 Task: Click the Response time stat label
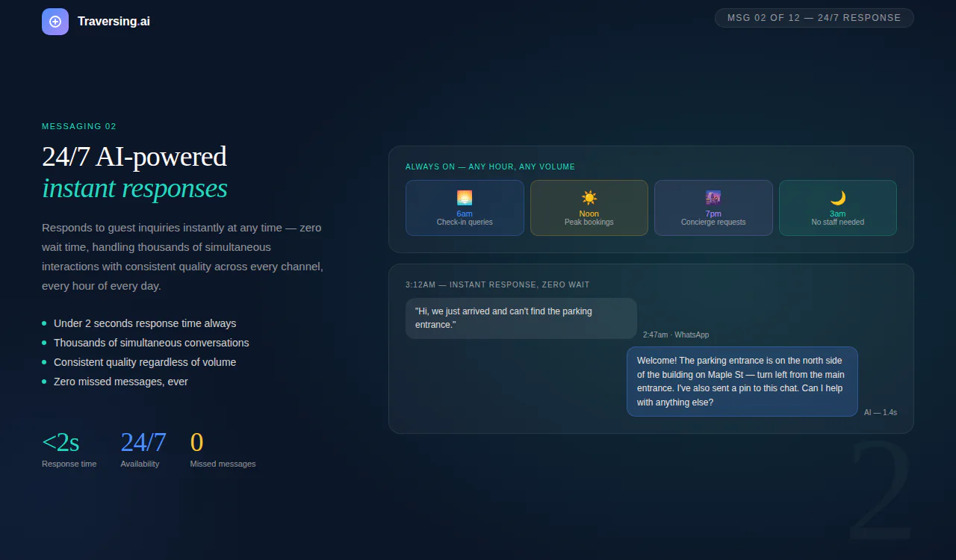pyautogui.click(x=69, y=464)
